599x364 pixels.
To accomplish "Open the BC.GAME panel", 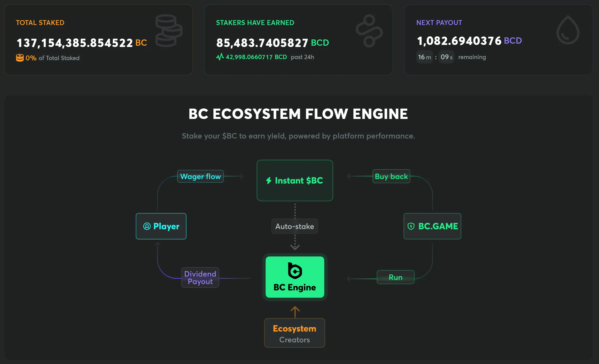I will pos(432,226).
